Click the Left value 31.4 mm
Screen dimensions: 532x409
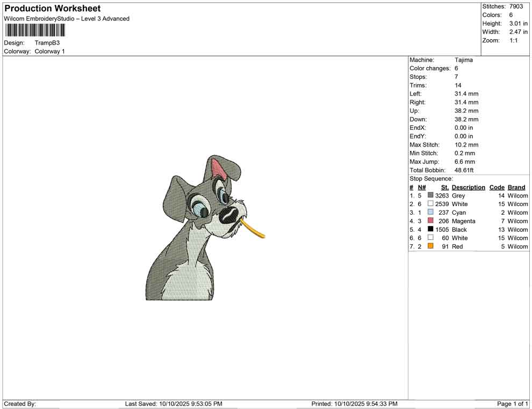(466, 93)
